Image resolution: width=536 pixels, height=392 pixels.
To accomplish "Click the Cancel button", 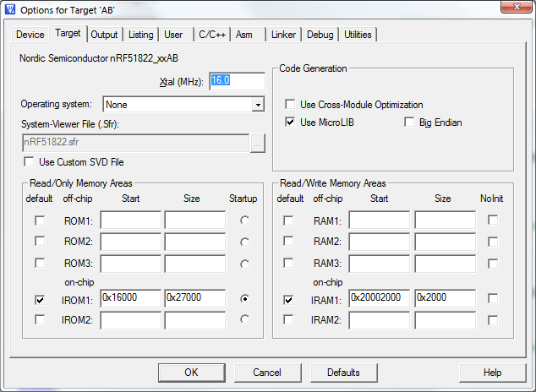I will [x=266, y=373].
